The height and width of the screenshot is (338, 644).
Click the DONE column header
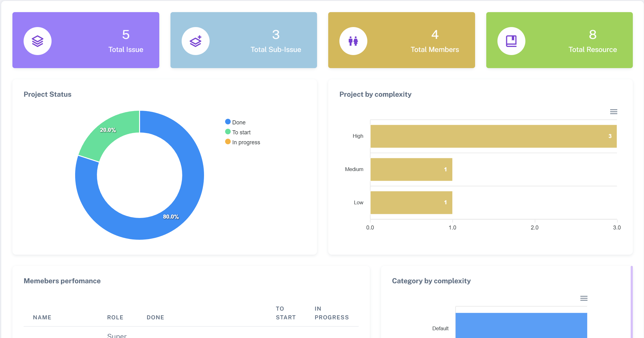(x=155, y=317)
